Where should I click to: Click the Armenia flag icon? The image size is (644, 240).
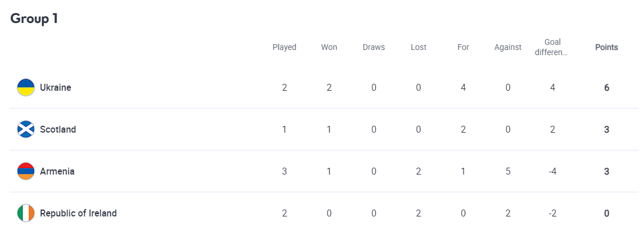click(26, 171)
